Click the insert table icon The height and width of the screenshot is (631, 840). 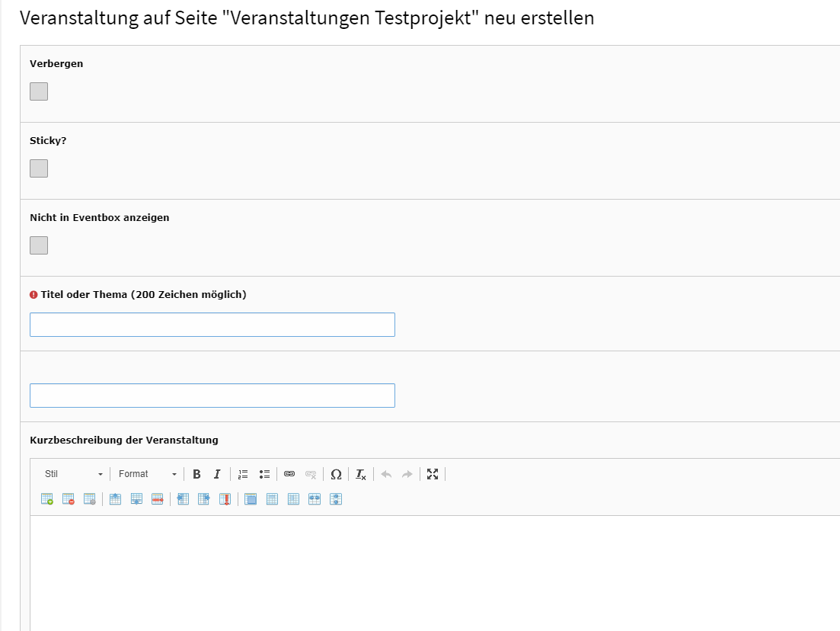coord(47,499)
